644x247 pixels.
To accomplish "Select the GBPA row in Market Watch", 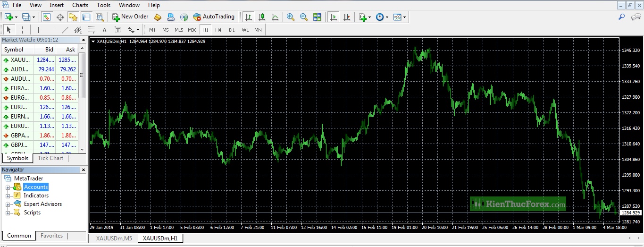I will tap(40, 136).
